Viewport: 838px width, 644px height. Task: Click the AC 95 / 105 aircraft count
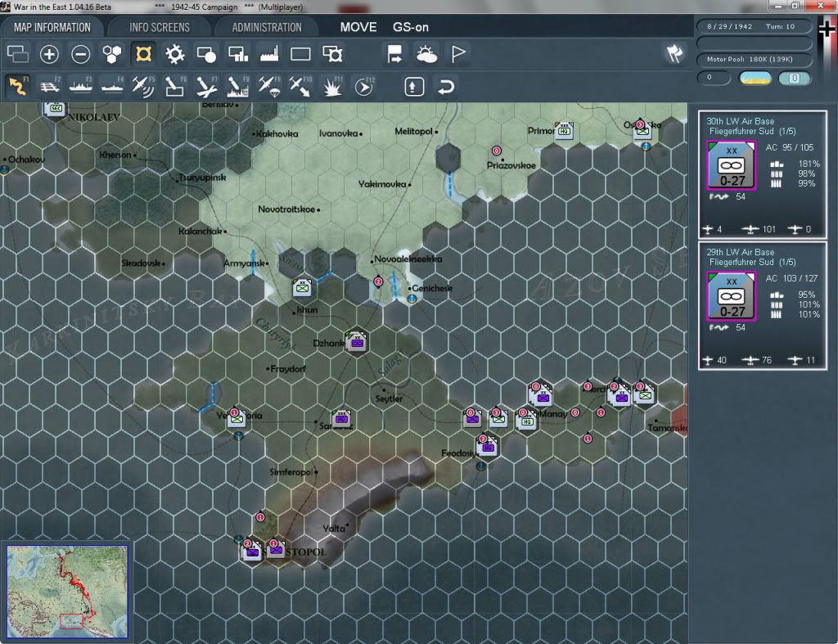(x=790, y=147)
